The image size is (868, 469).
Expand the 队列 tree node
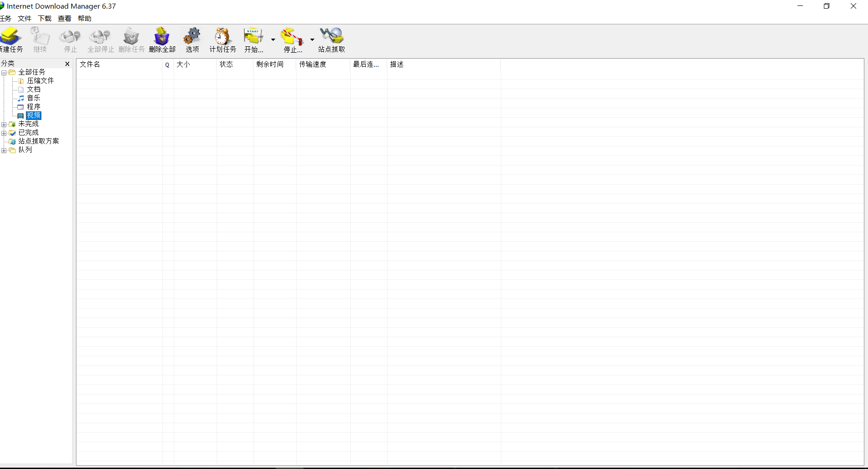click(x=4, y=150)
